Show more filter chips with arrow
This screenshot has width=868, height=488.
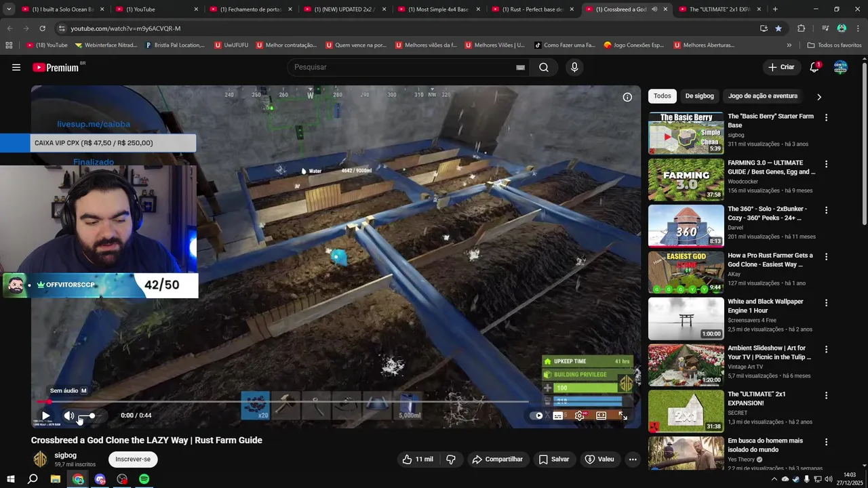[x=818, y=97]
